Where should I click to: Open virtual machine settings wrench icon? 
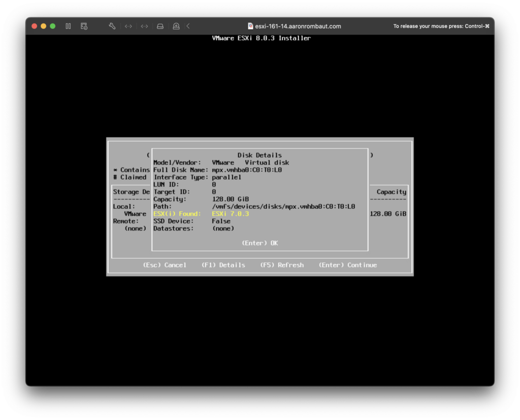click(112, 26)
